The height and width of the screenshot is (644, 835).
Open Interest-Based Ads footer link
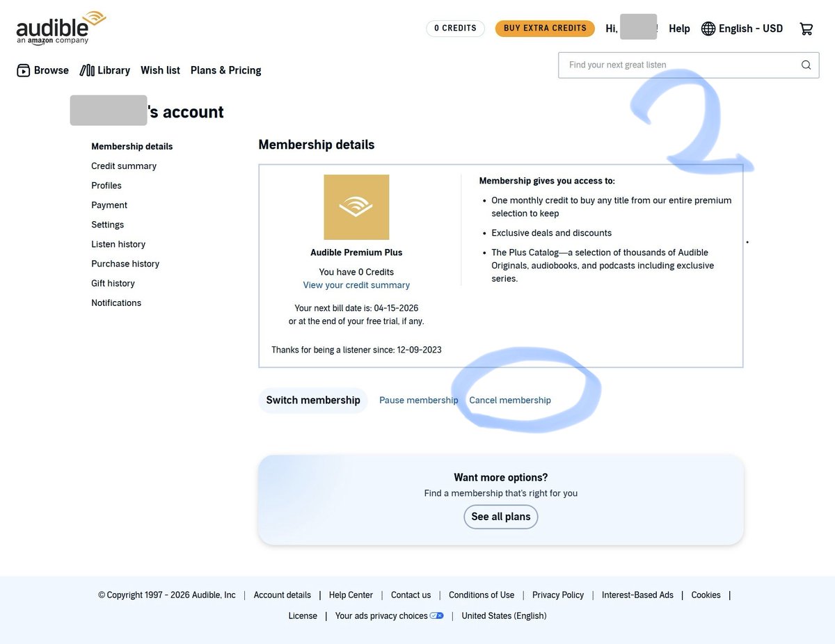[x=637, y=595]
